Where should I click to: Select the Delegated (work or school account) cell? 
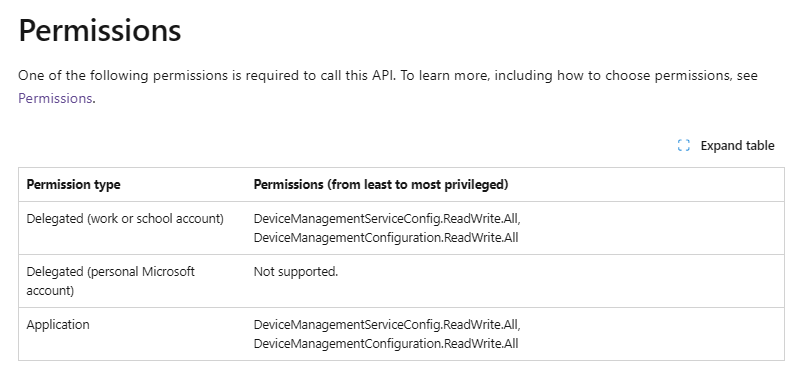coord(125,219)
